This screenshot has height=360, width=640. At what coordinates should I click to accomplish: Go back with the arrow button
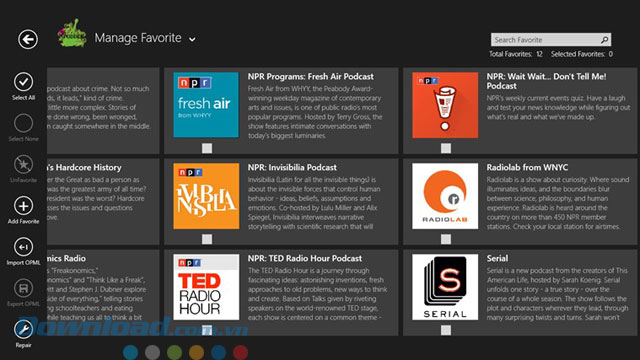click(28, 40)
